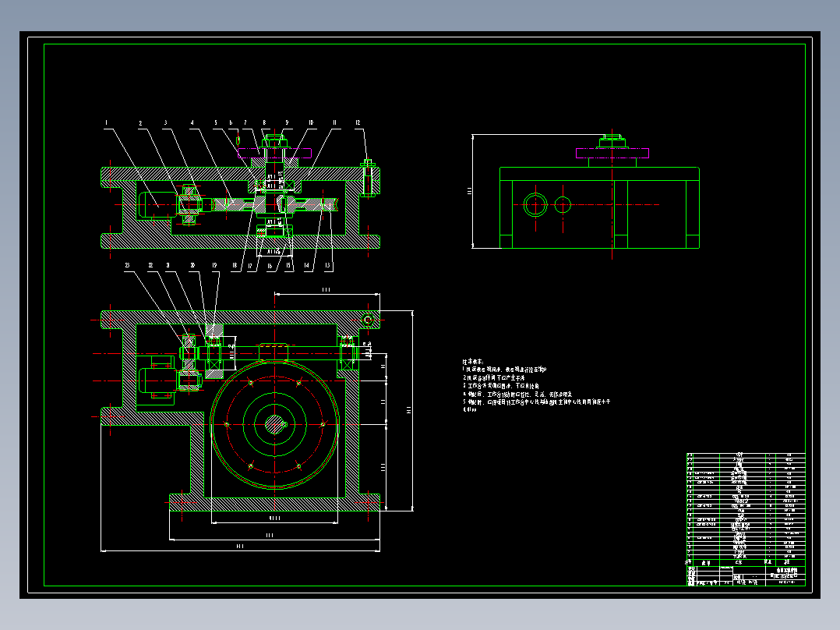The width and height of the screenshot is (840, 630).
Task: Select part balloon number 13 label
Action: tap(328, 265)
